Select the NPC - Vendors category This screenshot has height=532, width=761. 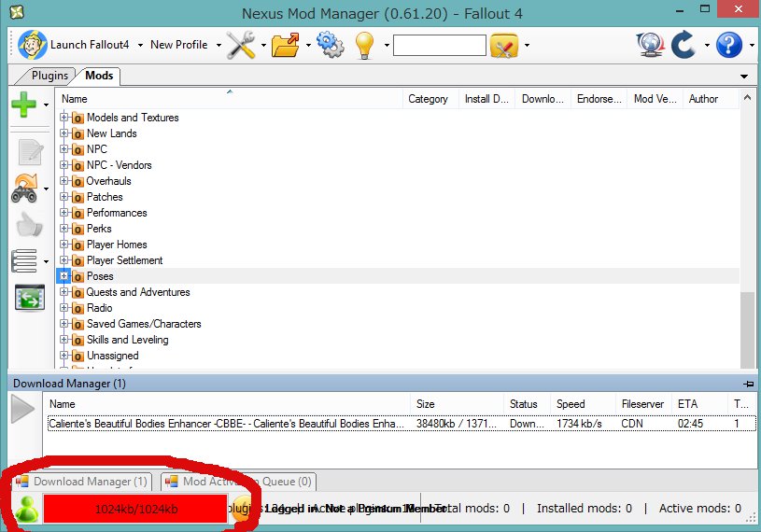(x=119, y=165)
